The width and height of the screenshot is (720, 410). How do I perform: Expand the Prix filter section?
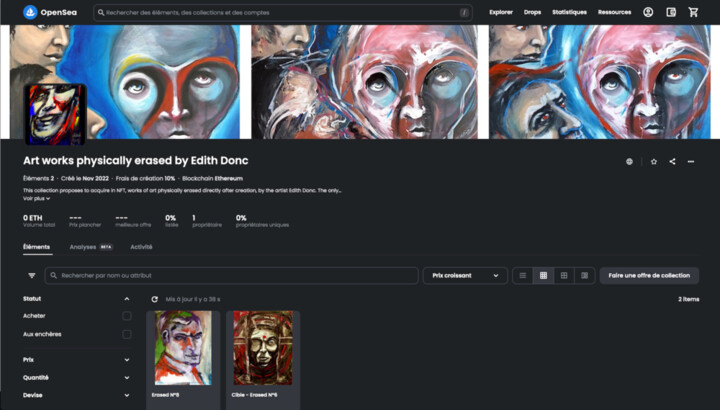[127, 360]
